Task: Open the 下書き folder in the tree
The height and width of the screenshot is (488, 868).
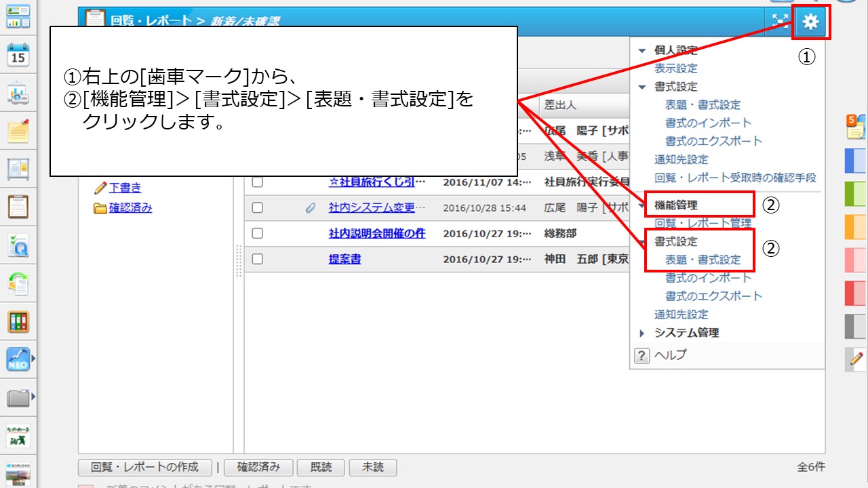Action: (x=125, y=188)
